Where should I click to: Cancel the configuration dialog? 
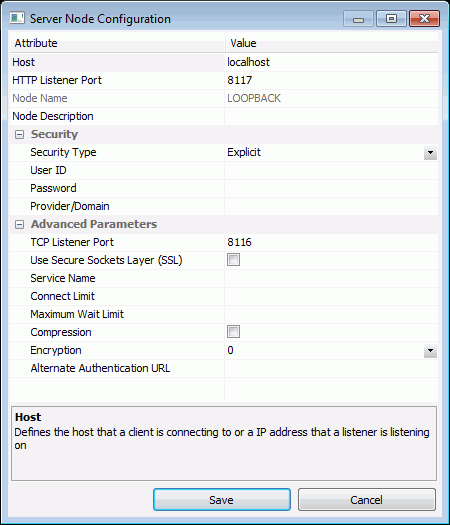[x=367, y=500]
